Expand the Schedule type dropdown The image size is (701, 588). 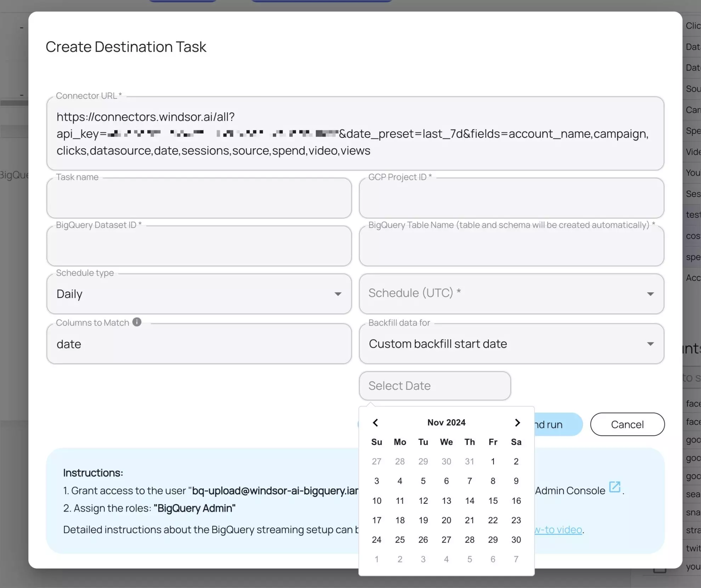pos(199,294)
